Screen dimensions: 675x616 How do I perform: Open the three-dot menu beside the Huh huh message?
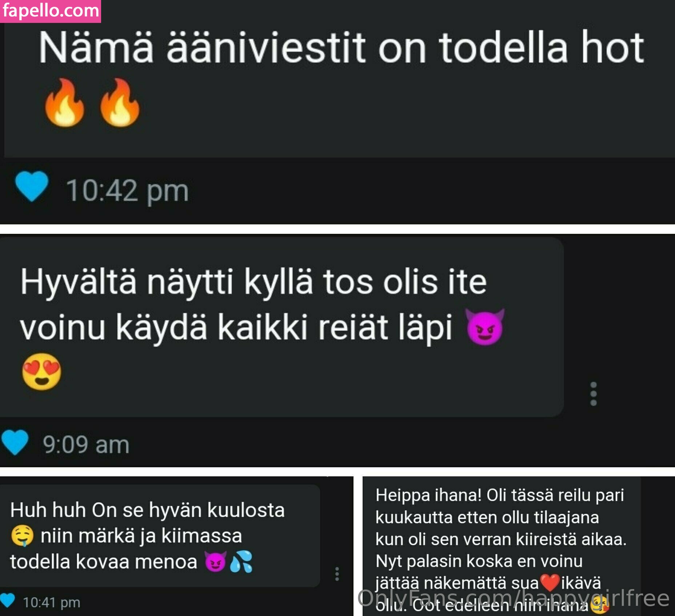[337, 574]
